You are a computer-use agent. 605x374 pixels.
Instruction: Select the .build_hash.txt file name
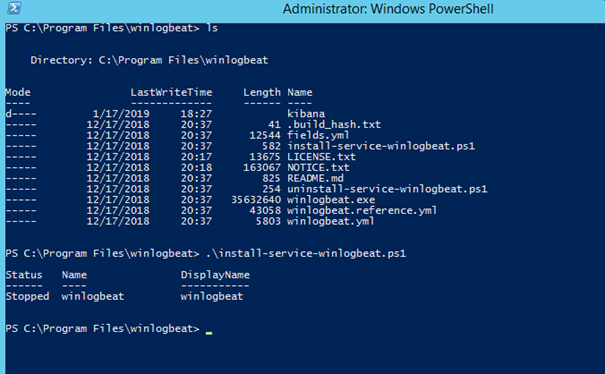pos(334,125)
